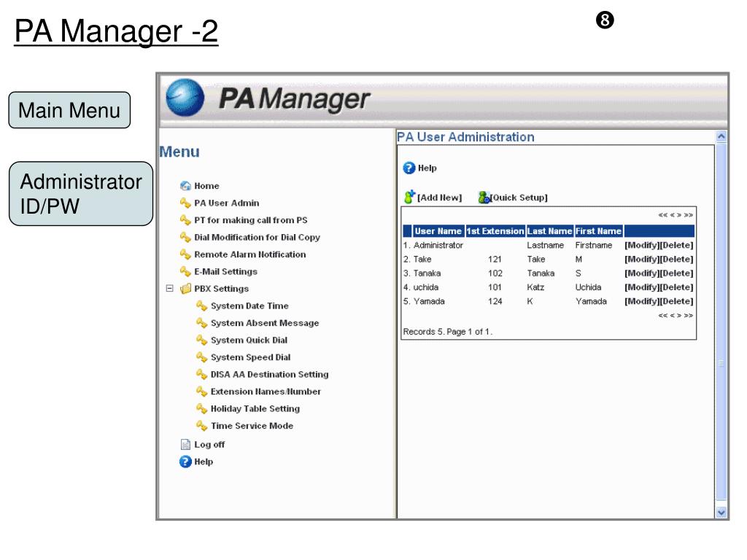The height and width of the screenshot is (560, 747).
Task: Select PT for making call from PS
Action: (x=251, y=220)
